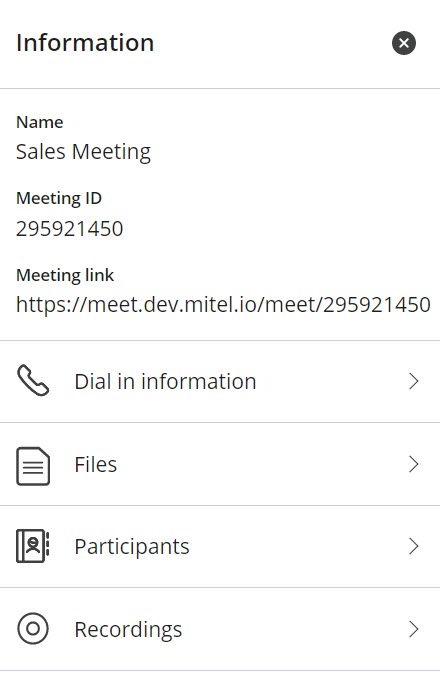The height and width of the screenshot is (685, 440).
Task: Click the Files document icon
Action: click(x=33, y=466)
